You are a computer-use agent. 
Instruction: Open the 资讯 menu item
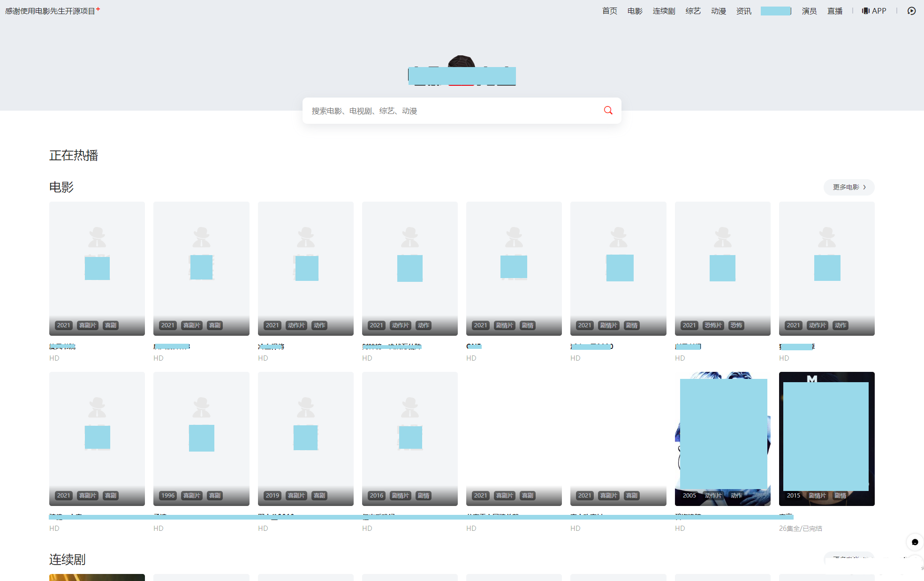click(x=743, y=11)
